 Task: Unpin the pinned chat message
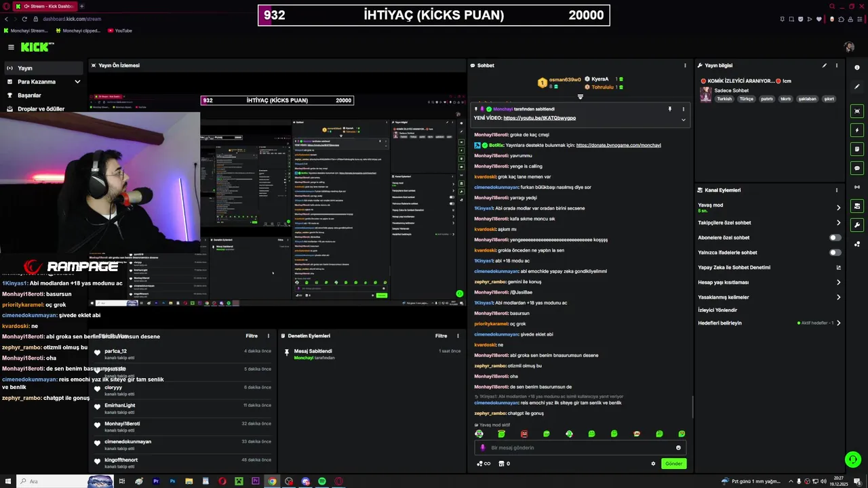click(670, 109)
